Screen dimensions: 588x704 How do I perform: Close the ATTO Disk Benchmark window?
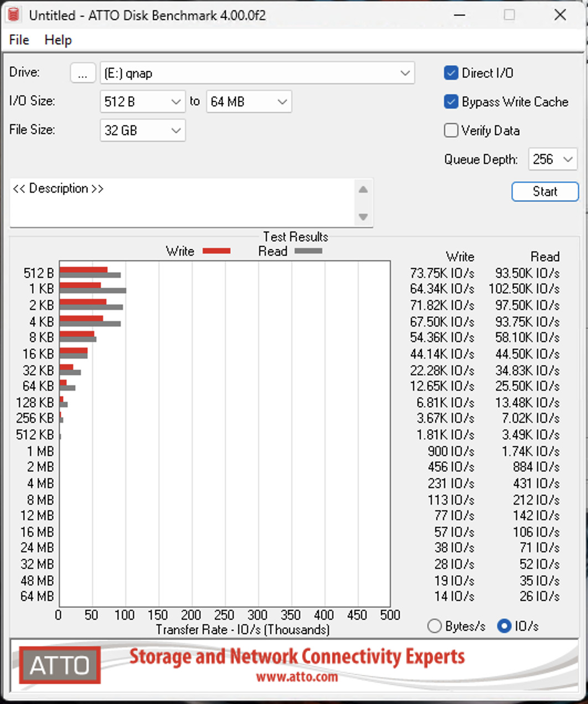pyautogui.click(x=560, y=15)
